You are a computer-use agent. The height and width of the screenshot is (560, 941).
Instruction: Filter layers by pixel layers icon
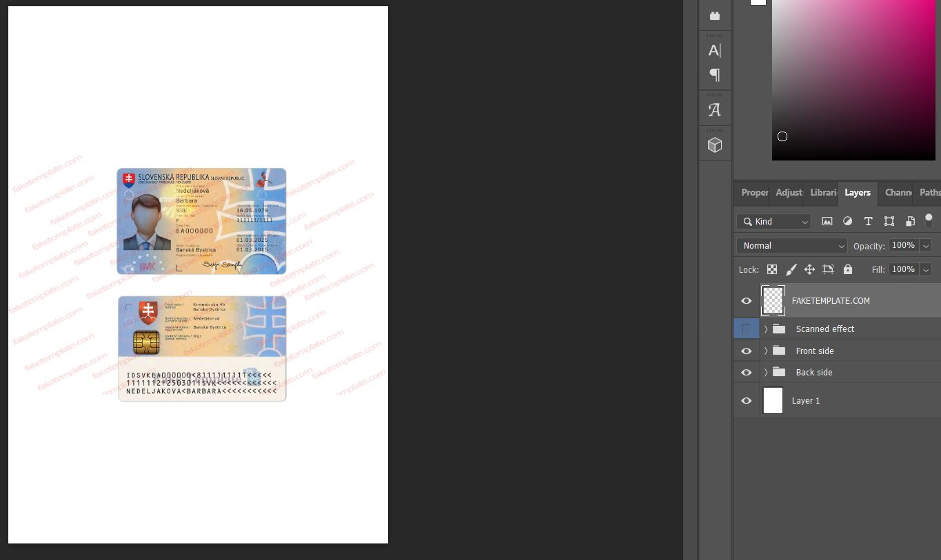click(827, 221)
